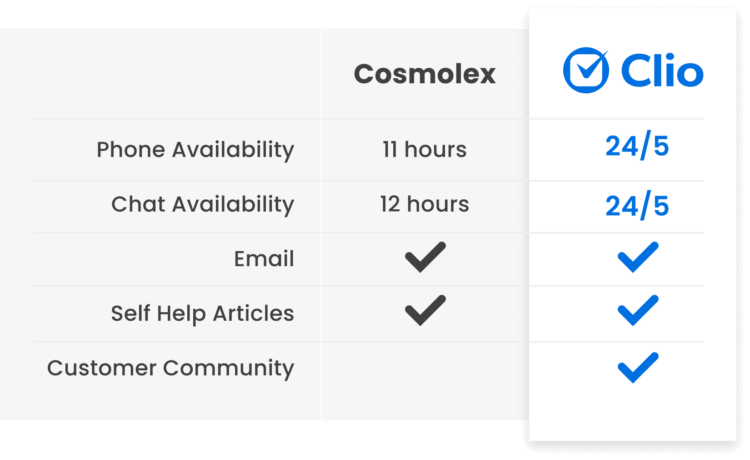Click Clio's Self Help Articles checkmark
This screenshot has width=750, height=460.
click(x=637, y=311)
